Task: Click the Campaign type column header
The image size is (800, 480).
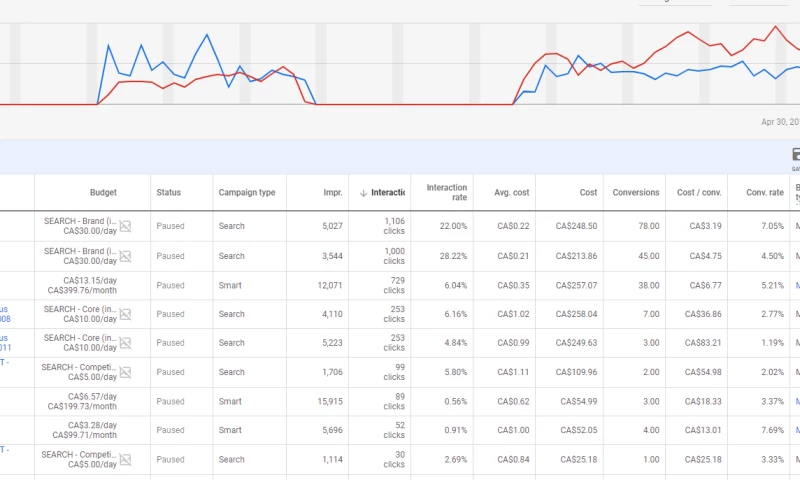Action: tap(246, 193)
